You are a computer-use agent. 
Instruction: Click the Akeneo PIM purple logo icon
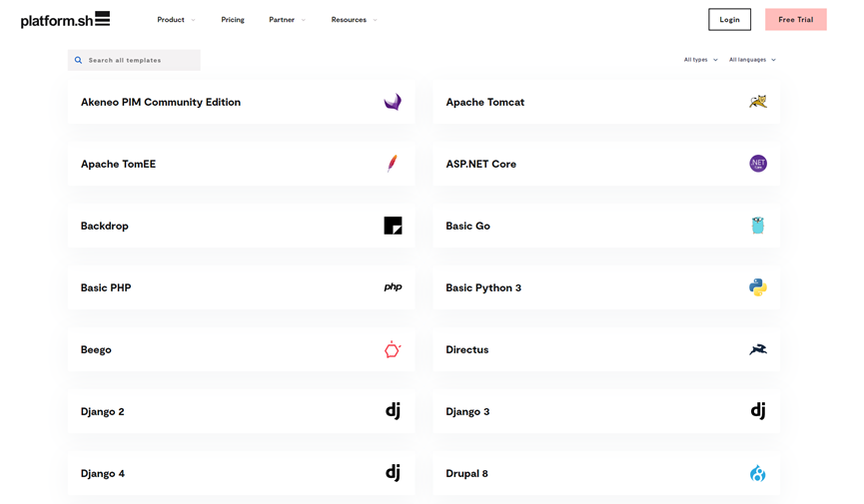click(393, 102)
